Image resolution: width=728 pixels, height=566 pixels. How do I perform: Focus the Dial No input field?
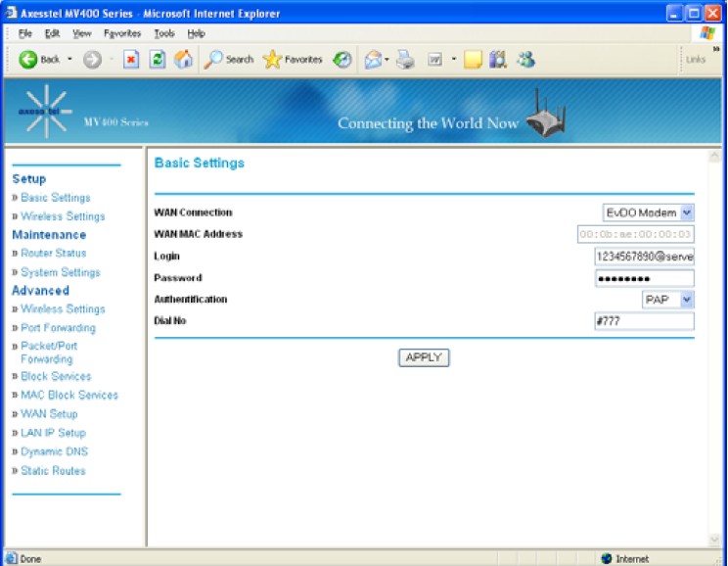645,321
